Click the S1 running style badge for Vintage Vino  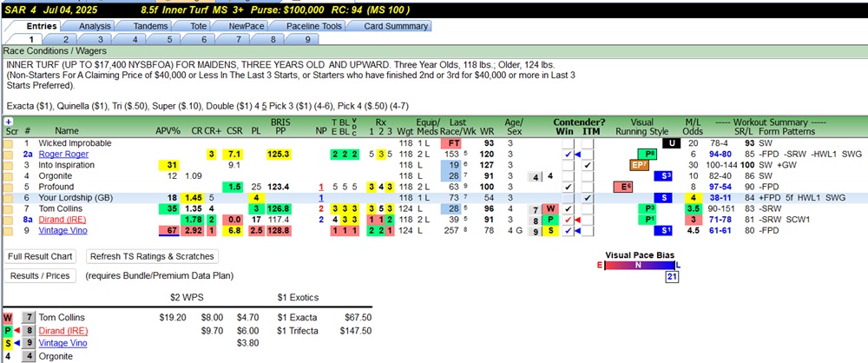coord(662,230)
